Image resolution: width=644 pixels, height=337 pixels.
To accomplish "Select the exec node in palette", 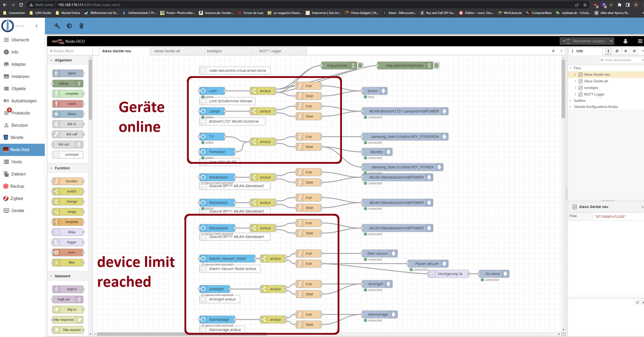I will click(68, 252).
